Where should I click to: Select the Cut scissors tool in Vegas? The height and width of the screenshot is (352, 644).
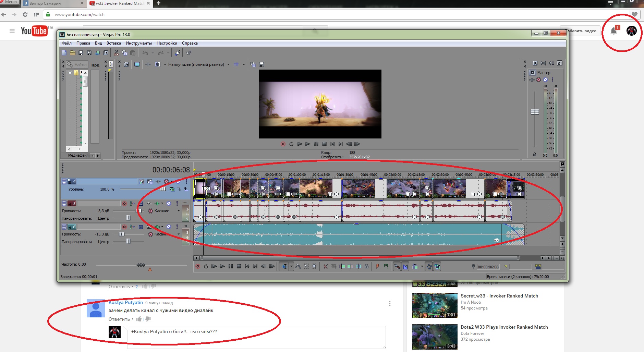point(116,53)
